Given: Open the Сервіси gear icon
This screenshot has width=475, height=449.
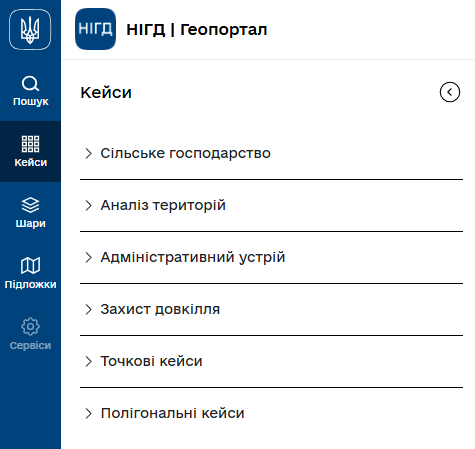Looking at the screenshot, I should point(30,326).
